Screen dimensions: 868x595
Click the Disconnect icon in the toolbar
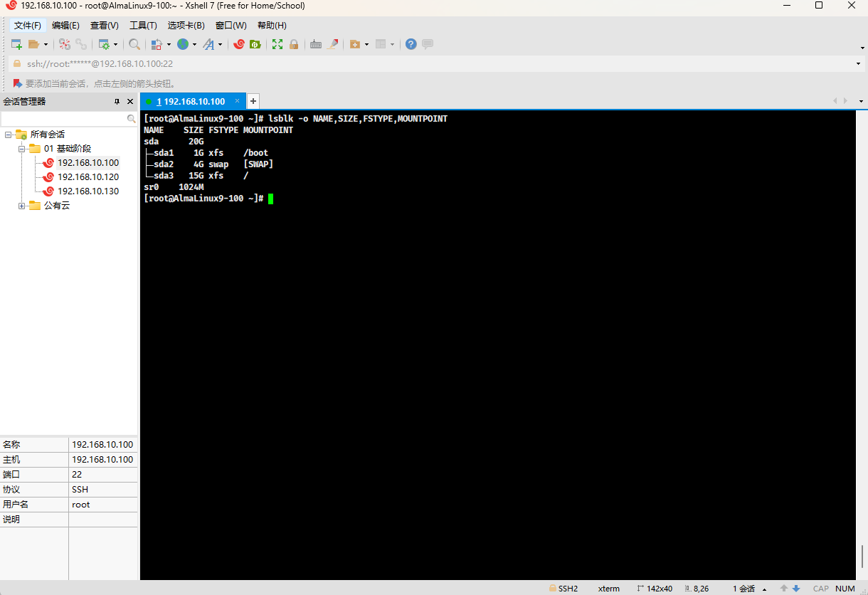[81, 44]
